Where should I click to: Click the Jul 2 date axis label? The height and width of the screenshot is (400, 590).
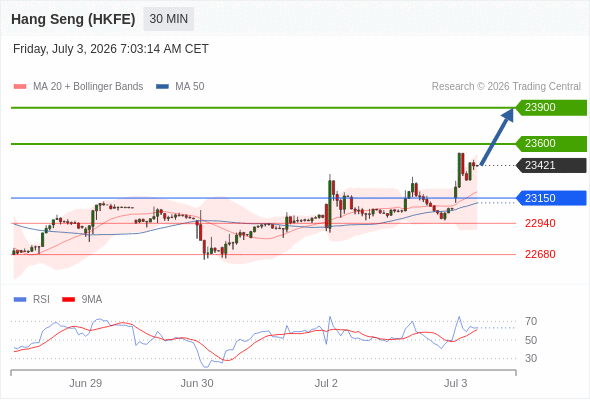(326, 383)
